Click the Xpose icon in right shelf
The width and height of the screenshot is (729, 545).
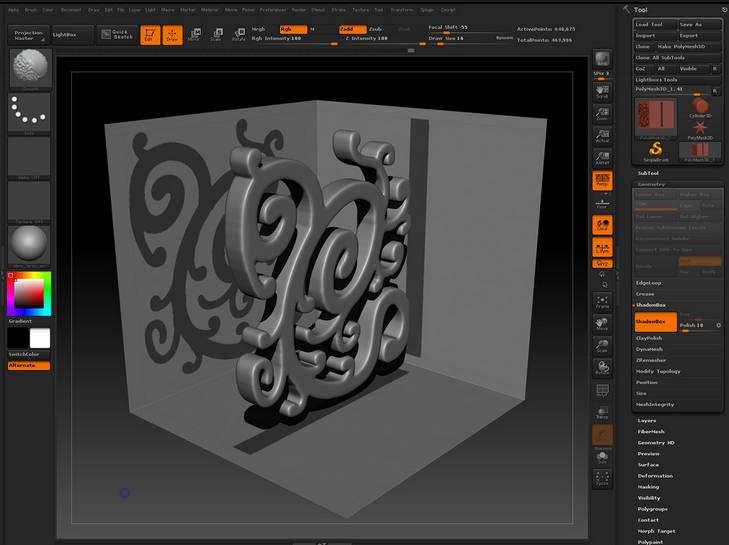(x=602, y=478)
